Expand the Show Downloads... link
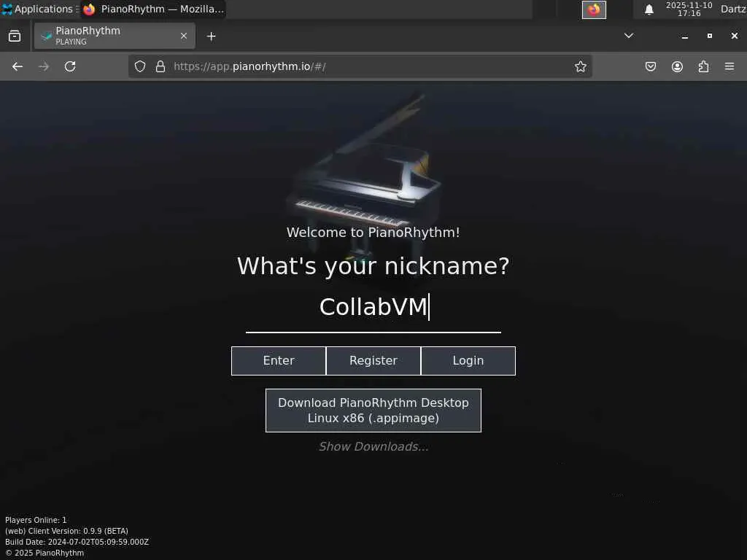 [x=373, y=447]
